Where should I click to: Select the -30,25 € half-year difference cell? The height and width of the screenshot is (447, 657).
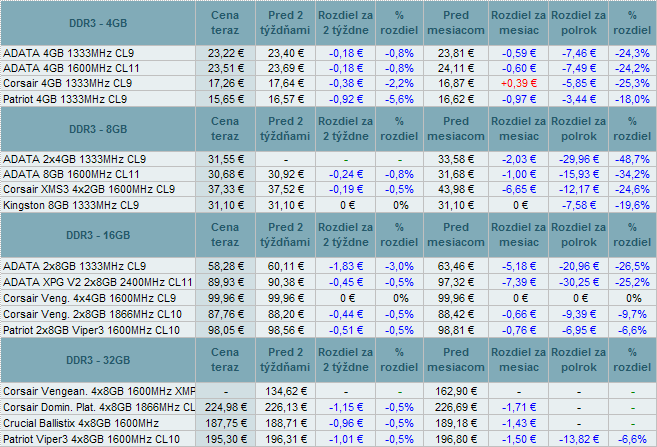[579, 282]
